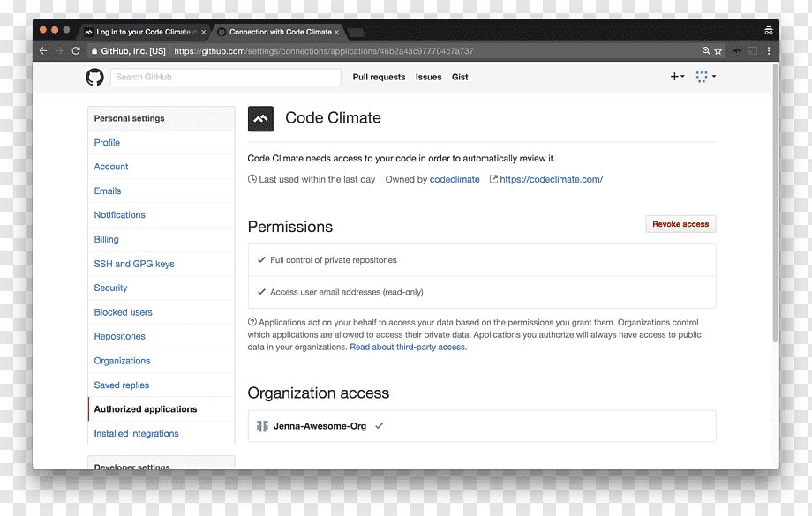This screenshot has height=516, width=812.
Task: Open Issues in top nav
Action: click(x=428, y=77)
